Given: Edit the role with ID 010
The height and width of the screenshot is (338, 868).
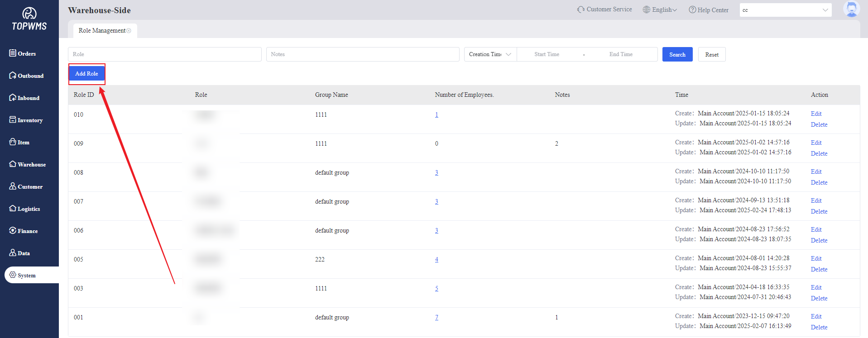Looking at the screenshot, I should click(x=816, y=114).
